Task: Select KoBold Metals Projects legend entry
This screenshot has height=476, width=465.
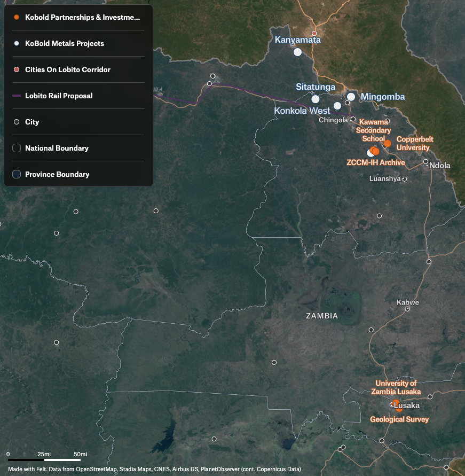Action: click(x=64, y=44)
